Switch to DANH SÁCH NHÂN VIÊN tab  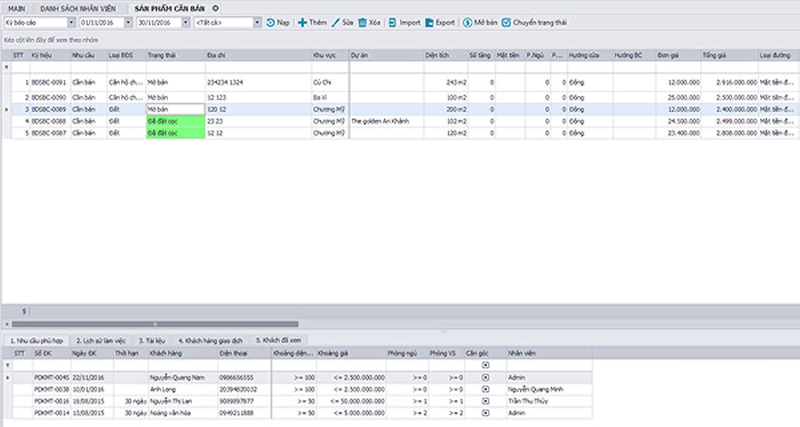tap(78, 9)
